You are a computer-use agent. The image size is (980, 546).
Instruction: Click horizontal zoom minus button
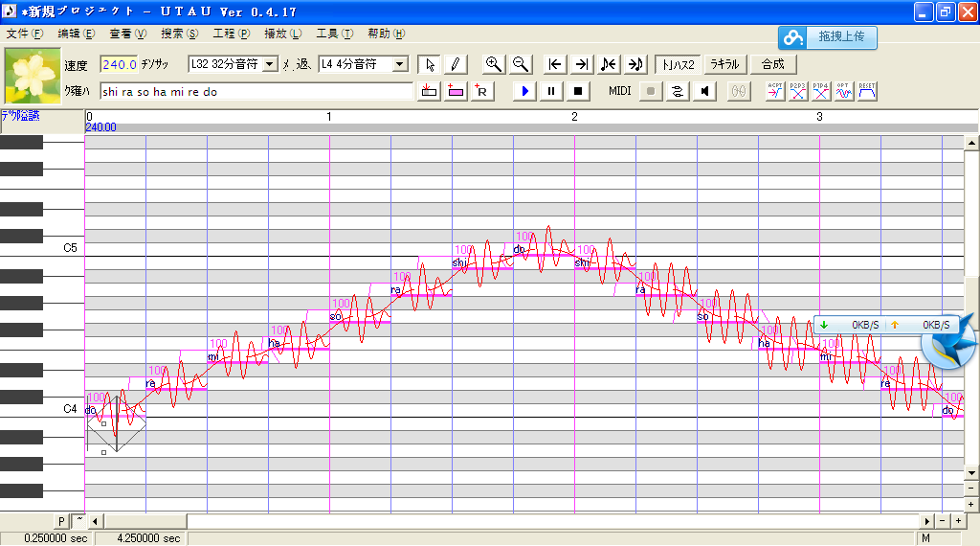click(x=943, y=521)
